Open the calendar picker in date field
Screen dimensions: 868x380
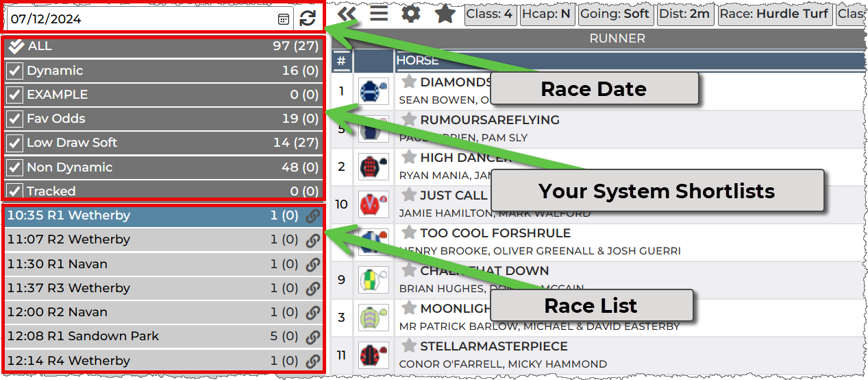tap(284, 19)
